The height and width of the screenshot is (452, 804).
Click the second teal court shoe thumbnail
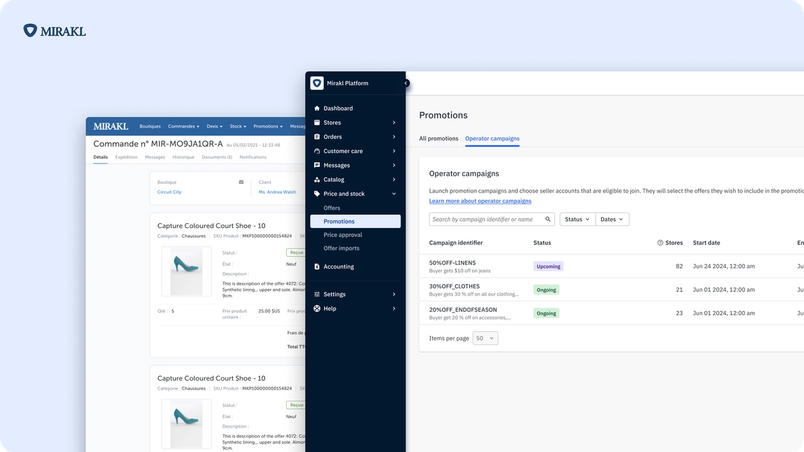pyautogui.click(x=186, y=424)
